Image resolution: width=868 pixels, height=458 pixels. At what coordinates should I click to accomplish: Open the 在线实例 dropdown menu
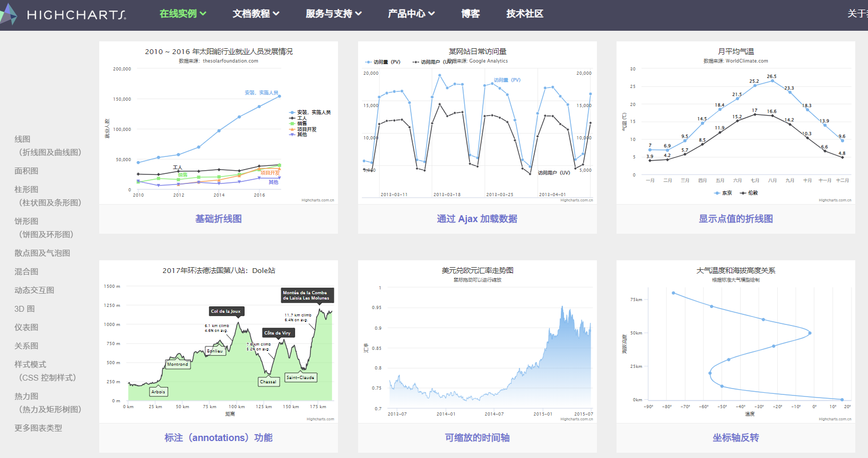pyautogui.click(x=183, y=14)
